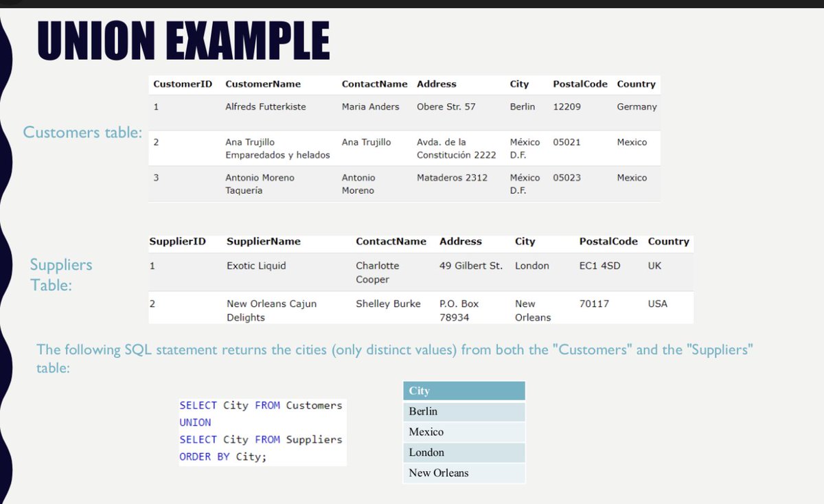Click the CustomerID column header

[x=183, y=84]
